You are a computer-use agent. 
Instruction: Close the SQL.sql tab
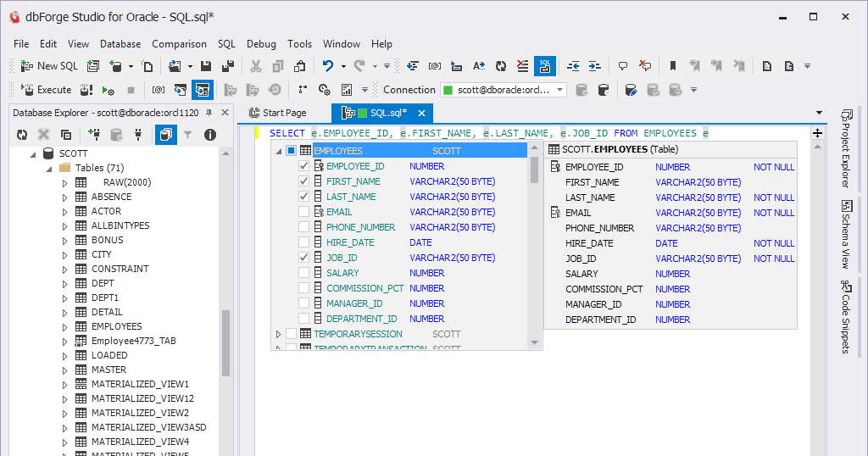(x=422, y=113)
